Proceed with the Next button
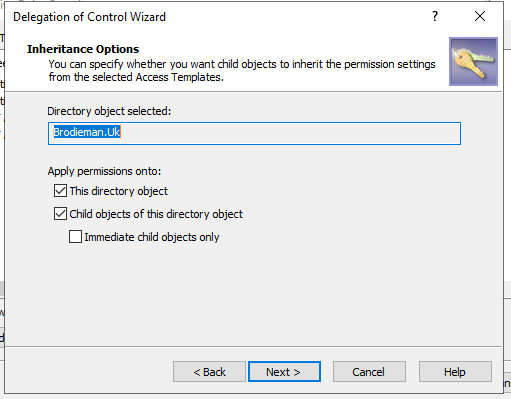This screenshot has width=511, height=399. [284, 372]
